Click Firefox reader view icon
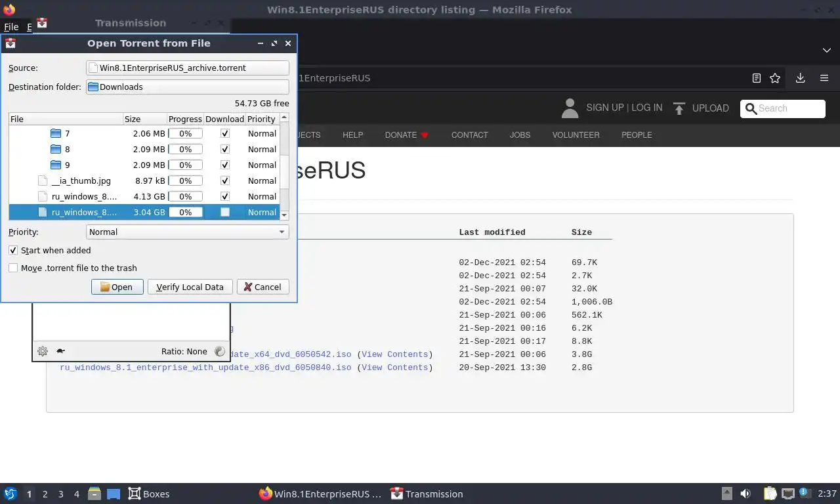 (756, 78)
